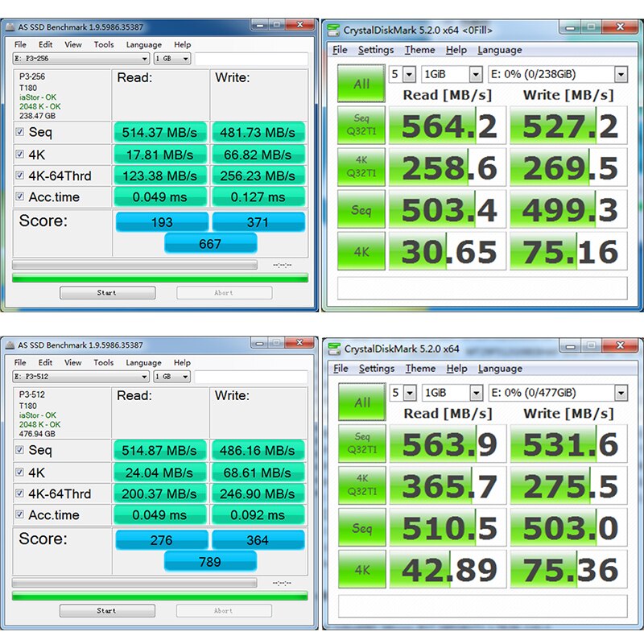
Task: Click the empty text field beside 1 GB in the P3-256 window
Action: [250, 59]
